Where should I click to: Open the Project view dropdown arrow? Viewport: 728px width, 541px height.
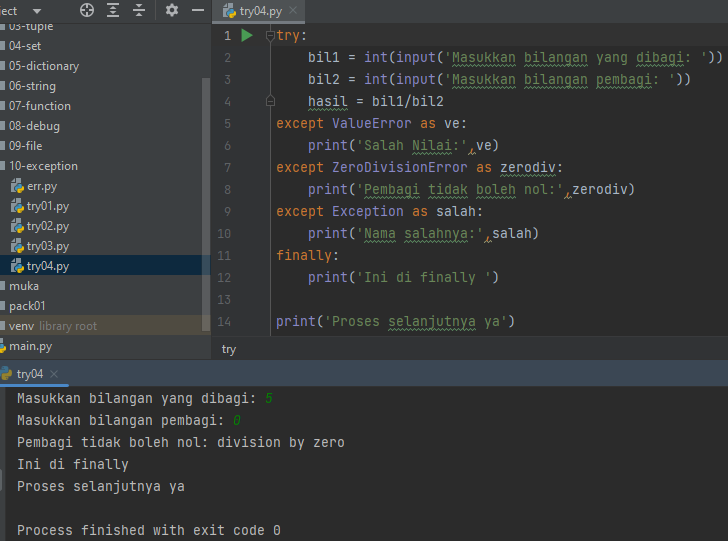tap(37, 11)
